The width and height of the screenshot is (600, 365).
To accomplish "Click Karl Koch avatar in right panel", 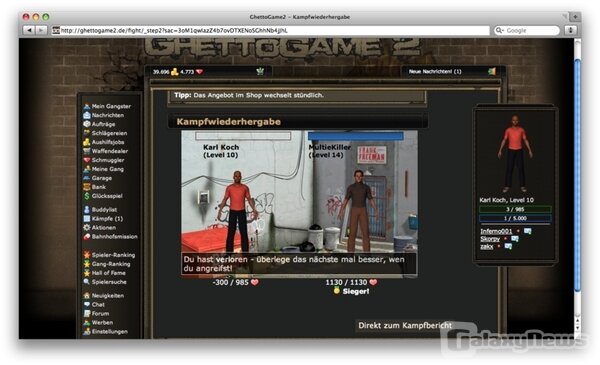I will [x=515, y=153].
